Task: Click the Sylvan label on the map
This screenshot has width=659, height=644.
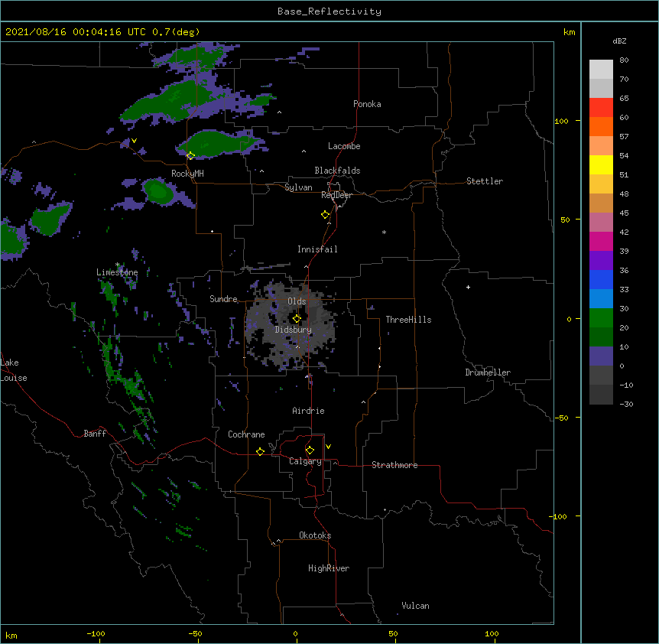Action: tap(298, 187)
